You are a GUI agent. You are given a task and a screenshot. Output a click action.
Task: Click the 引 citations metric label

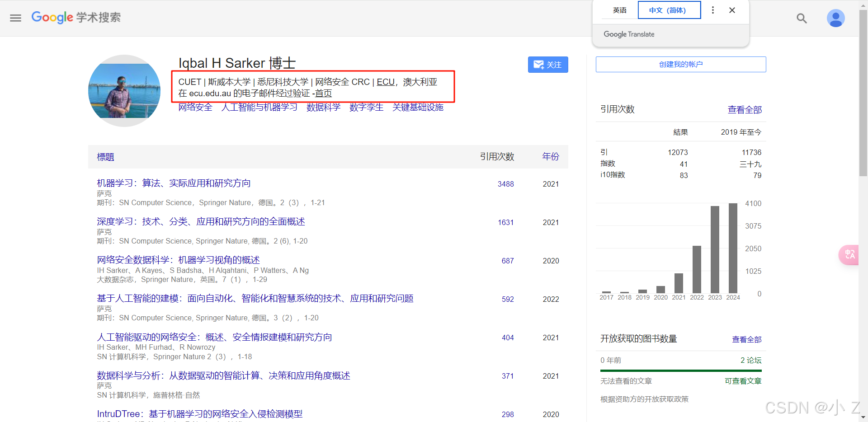tap(604, 152)
